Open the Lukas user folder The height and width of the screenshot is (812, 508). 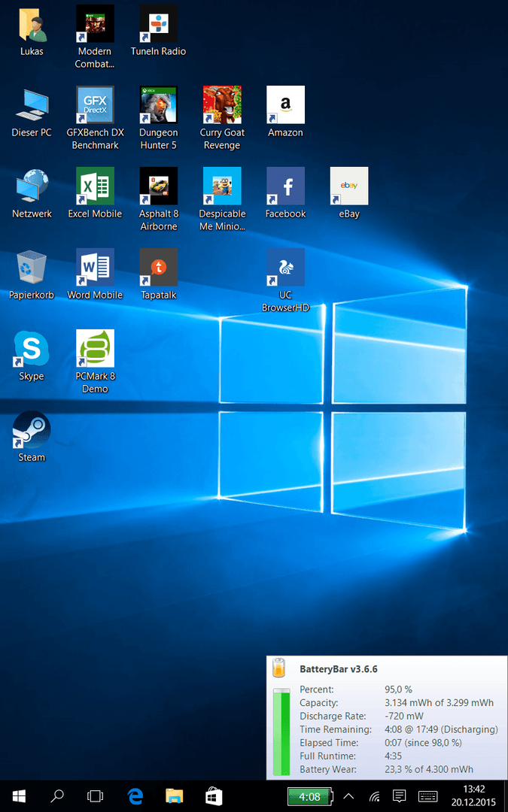pos(32,31)
